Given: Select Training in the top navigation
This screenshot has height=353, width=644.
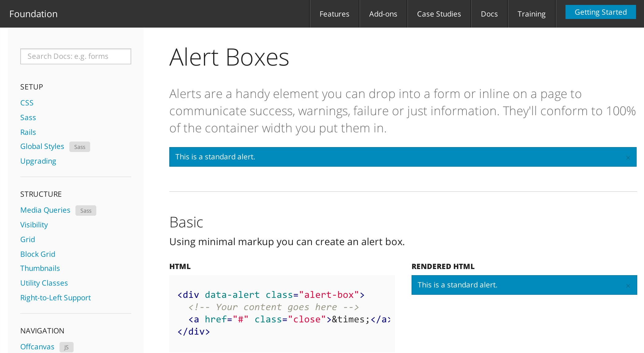Looking at the screenshot, I should pyautogui.click(x=531, y=14).
